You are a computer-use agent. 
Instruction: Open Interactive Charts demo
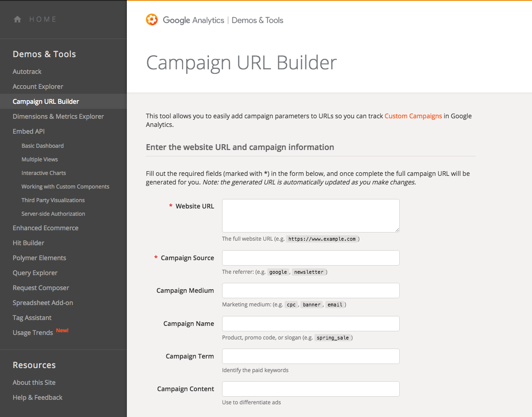[x=44, y=173]
